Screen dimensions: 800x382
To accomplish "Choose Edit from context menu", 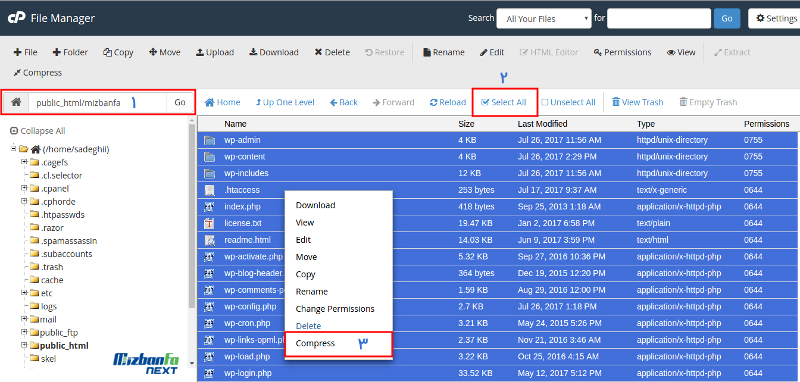I will [303, 240].
